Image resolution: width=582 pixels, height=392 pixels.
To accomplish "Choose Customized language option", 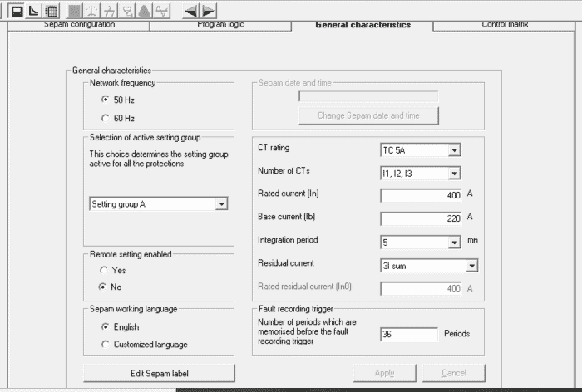I will coord(106,344).
